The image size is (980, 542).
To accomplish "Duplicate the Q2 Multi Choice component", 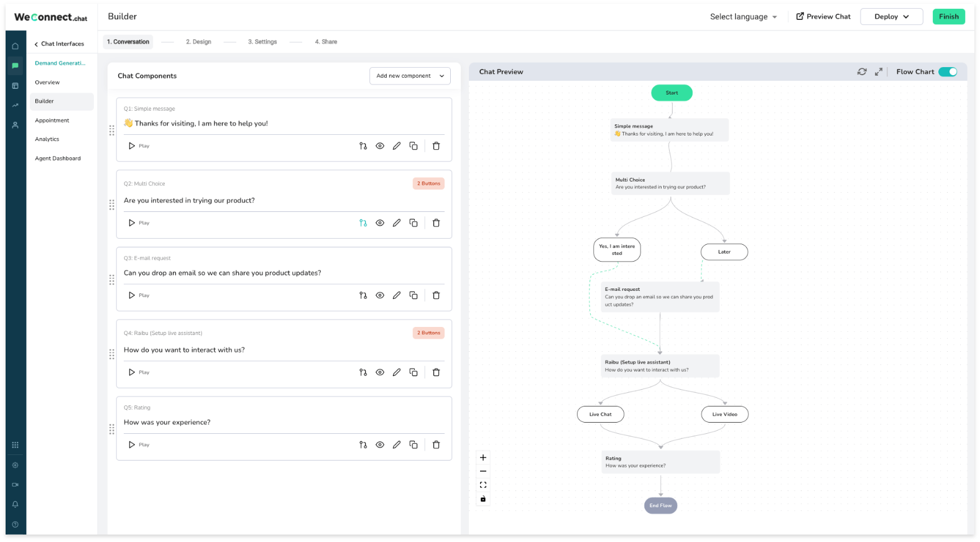I will [414, 223].
